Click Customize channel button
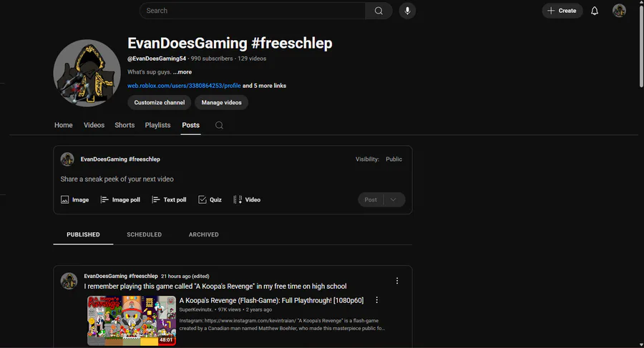Viewport: 644px width, 348px height. pyautogui.click(x=160, y=103)
